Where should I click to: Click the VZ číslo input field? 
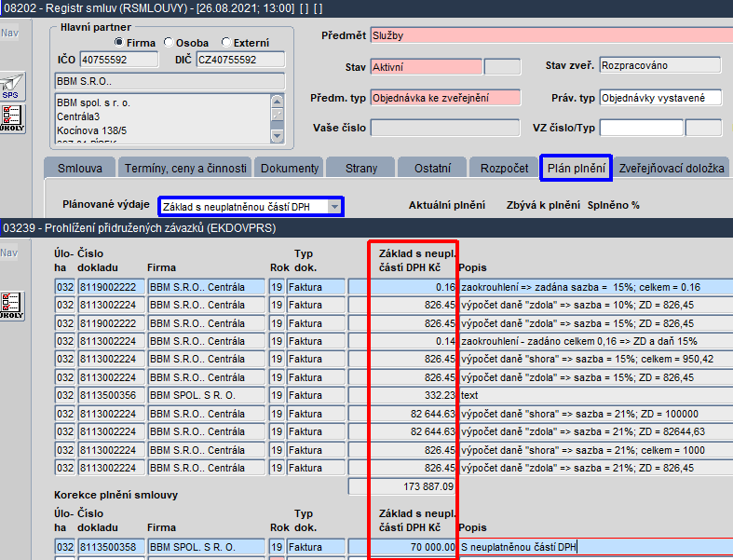point(642,128)
